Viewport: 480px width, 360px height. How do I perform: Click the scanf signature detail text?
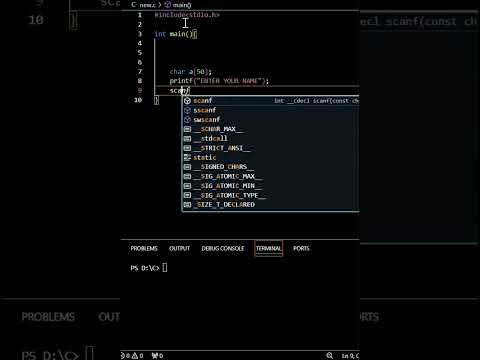coord(316,101)
